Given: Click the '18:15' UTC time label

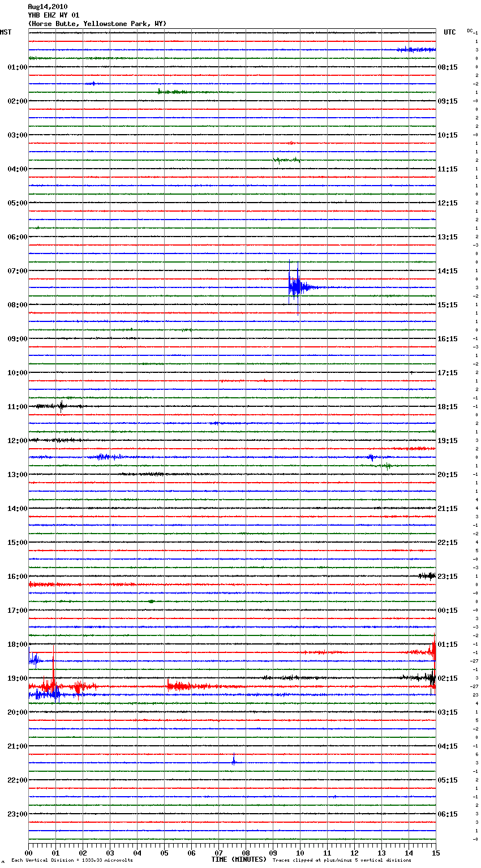Looking at the screenshot, I should [x=448, y=407].
